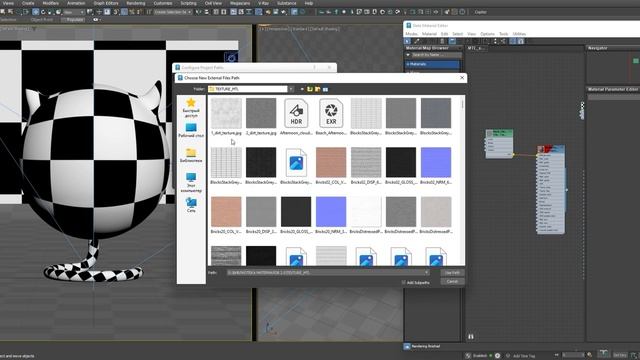Select Быстрый доступ in dialog sidebar
Viewport: 640px width, 360px height.
[x=191, y=108]
